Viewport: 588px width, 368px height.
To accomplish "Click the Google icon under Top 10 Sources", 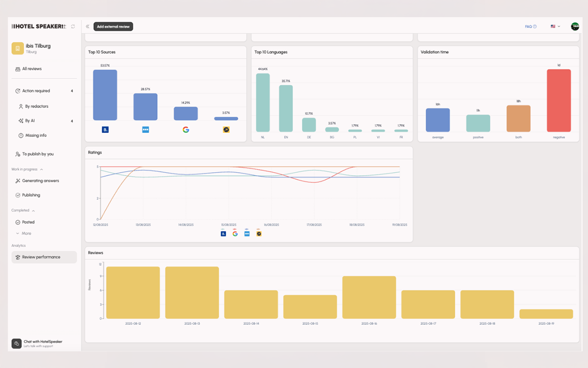I will [186, 130].
